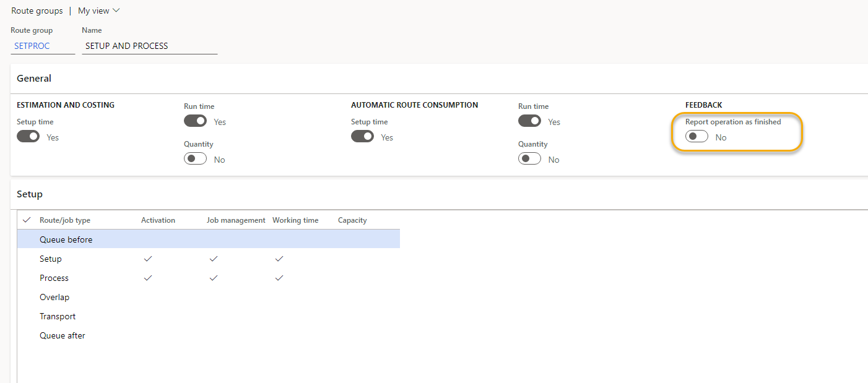Click the Activation checkmark in Process row

pyautogui.click(x=147, y=278)
